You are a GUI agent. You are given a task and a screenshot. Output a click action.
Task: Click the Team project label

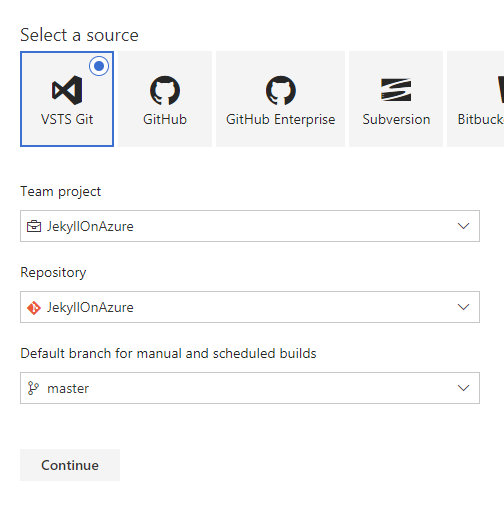pos(60,192)
